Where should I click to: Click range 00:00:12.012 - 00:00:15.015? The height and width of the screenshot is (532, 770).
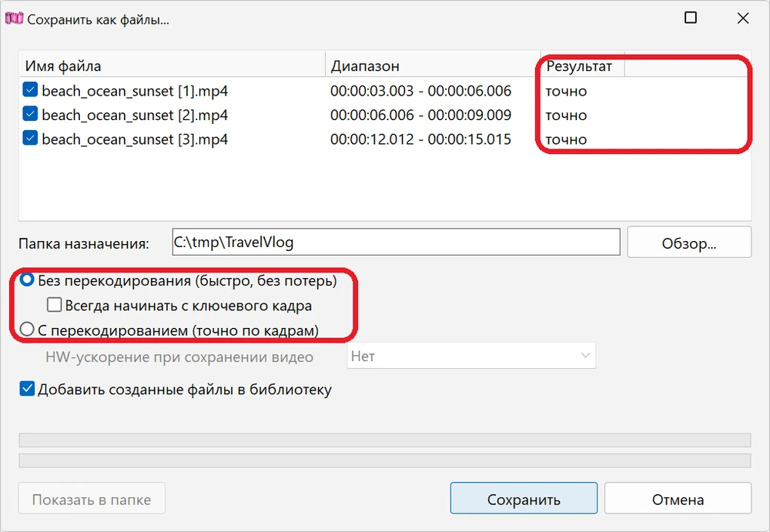click(421, 139)
